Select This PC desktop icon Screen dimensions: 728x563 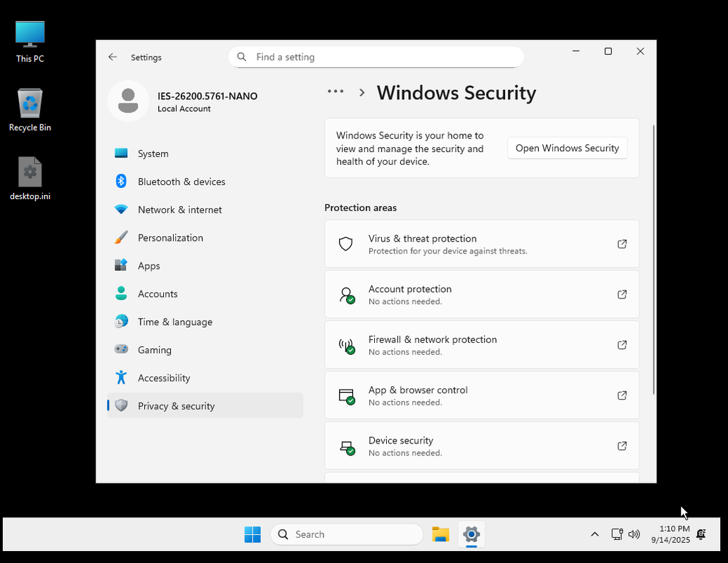click(x=30, y=42)
